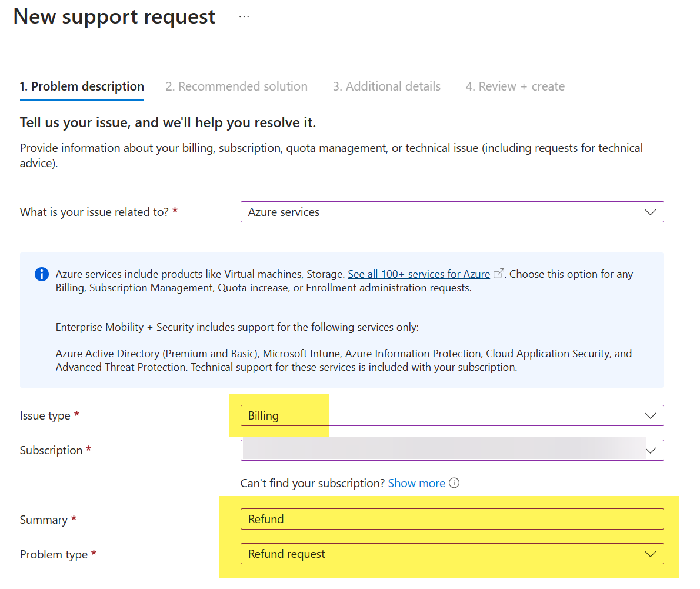Screen dimensions: 700x589
Task: Go to Review + create tab
Action: pyautogui.click(x=515, y=86)
